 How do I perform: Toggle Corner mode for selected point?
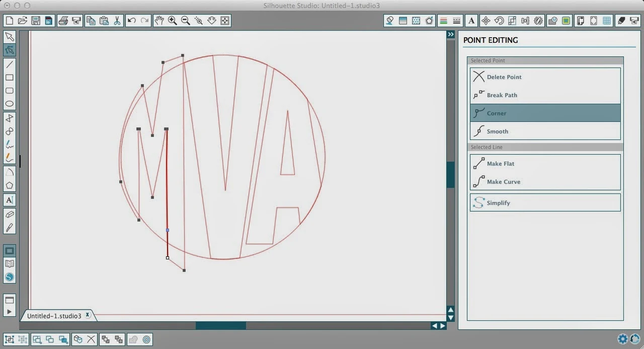(x=545, y=113)
